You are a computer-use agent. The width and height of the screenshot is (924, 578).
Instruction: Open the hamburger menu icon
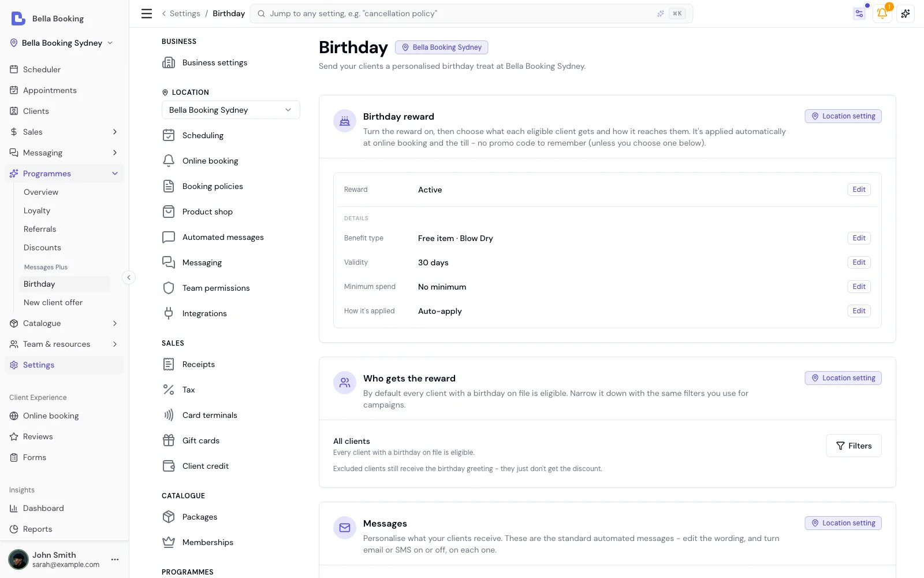coord(147,13)
